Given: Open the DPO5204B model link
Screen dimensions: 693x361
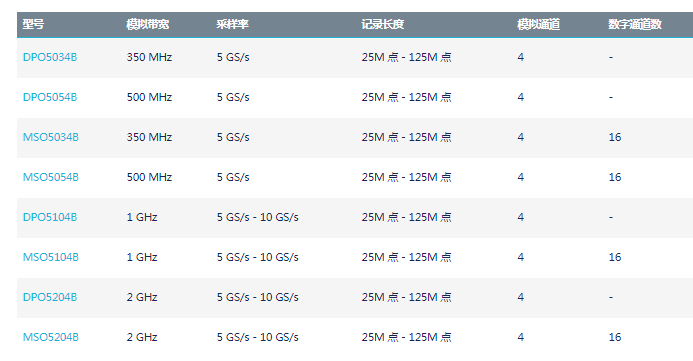Looking at the screenshot, I should [x=50, y=297].
